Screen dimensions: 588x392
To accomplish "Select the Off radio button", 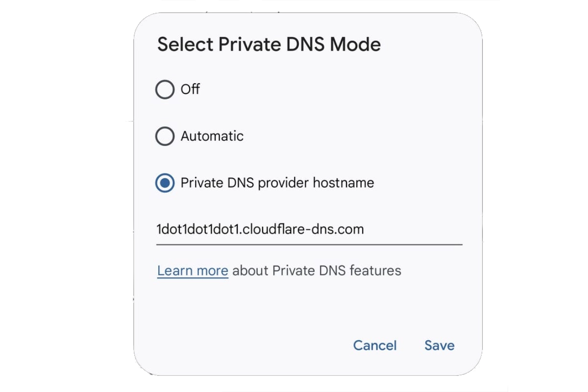I will pyautogui.click(x=165, y=89).
